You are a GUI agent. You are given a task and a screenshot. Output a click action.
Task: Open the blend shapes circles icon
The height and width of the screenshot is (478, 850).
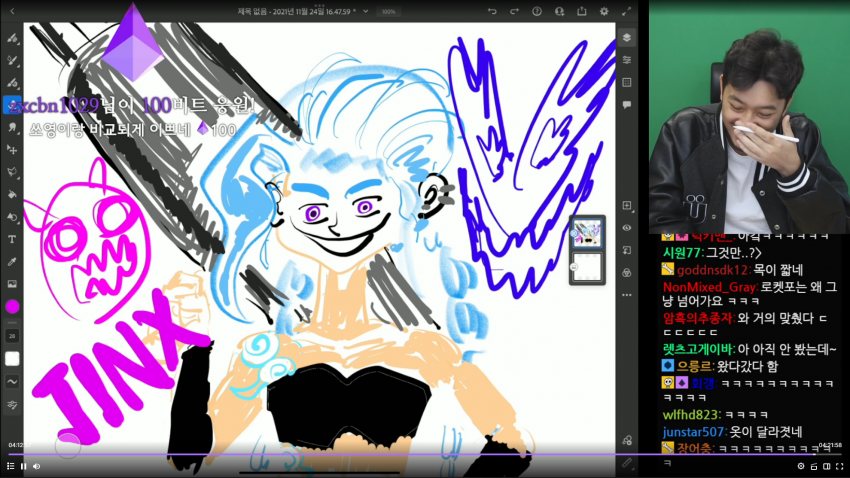pos(627,273)
